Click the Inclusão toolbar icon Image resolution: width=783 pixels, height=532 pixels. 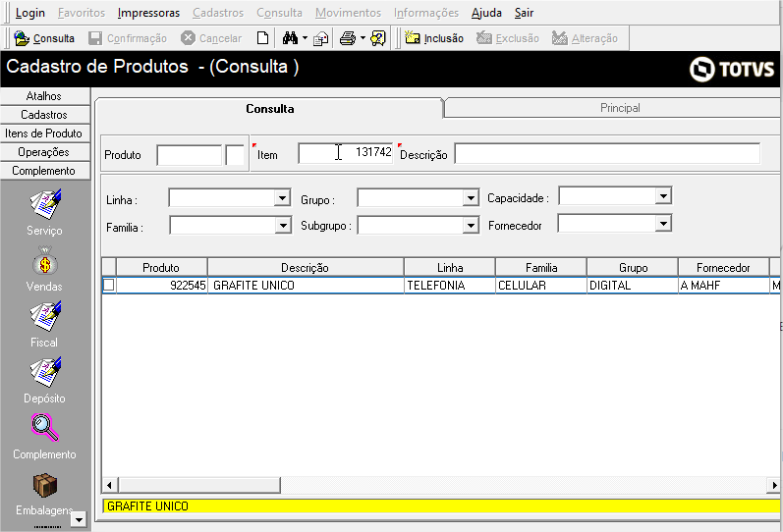point(412,37)
